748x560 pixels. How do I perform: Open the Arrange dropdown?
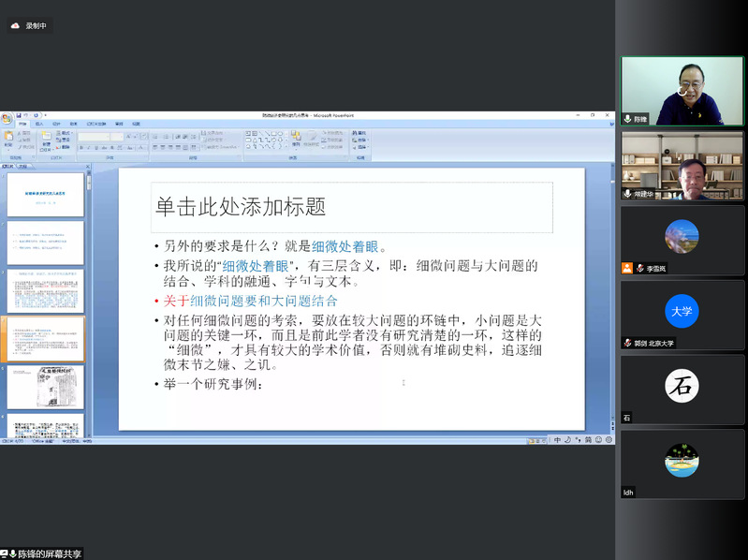pos(296,139)
